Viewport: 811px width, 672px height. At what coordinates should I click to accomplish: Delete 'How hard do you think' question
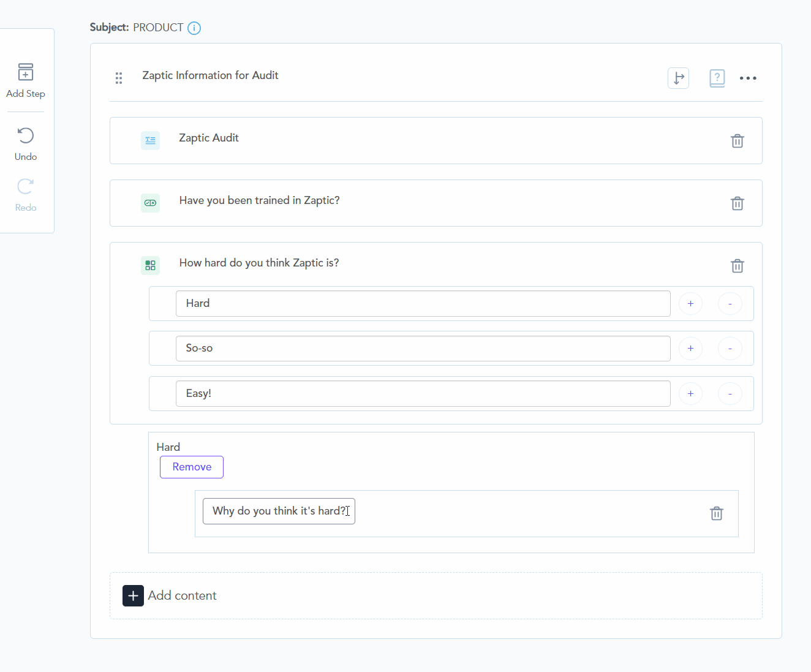pos(737,266)
